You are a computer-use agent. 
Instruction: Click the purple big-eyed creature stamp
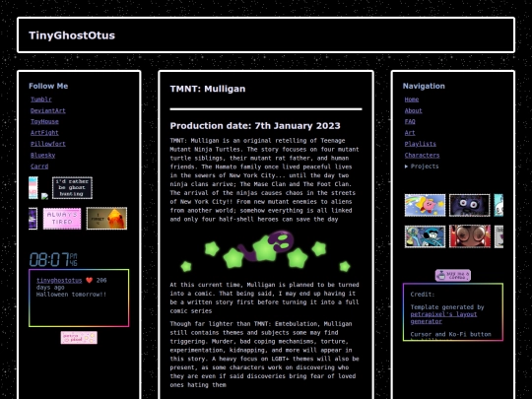pyautogui.click(x=470, y=205)
